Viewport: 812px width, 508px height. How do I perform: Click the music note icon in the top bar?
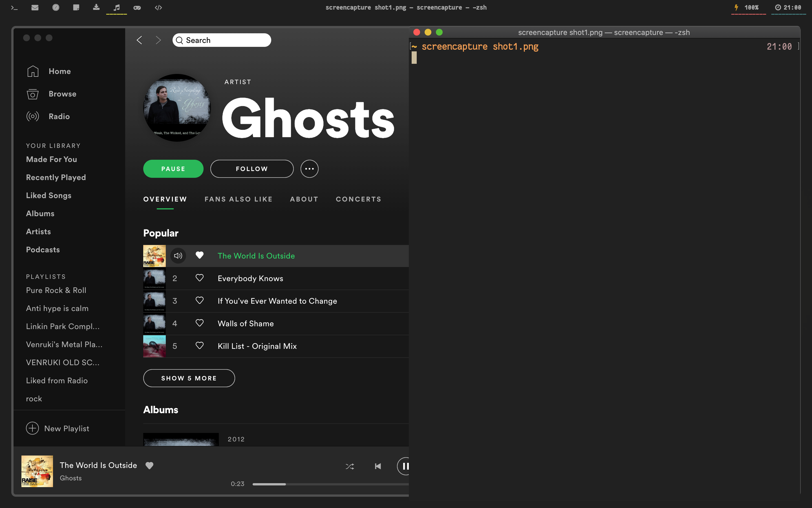click(x=116, y=7)
